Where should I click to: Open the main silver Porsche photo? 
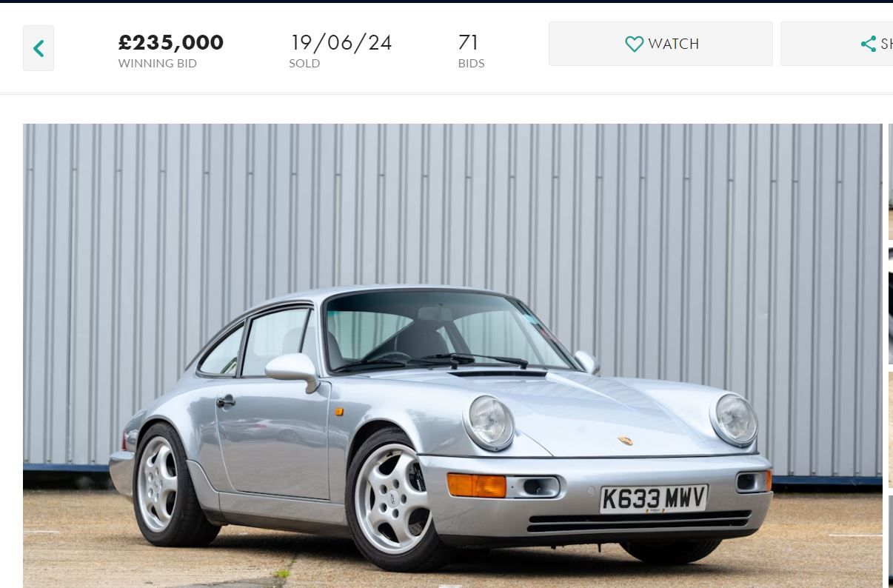tap(452, 355)
